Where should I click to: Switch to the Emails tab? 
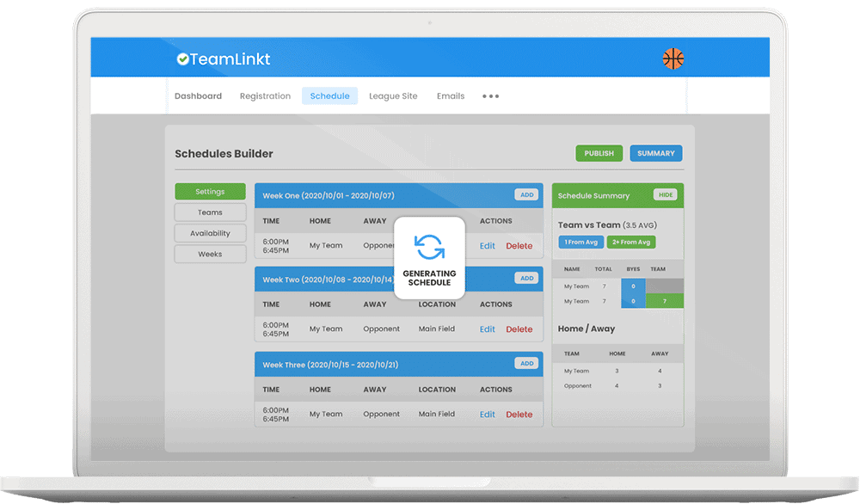point(451,96)
